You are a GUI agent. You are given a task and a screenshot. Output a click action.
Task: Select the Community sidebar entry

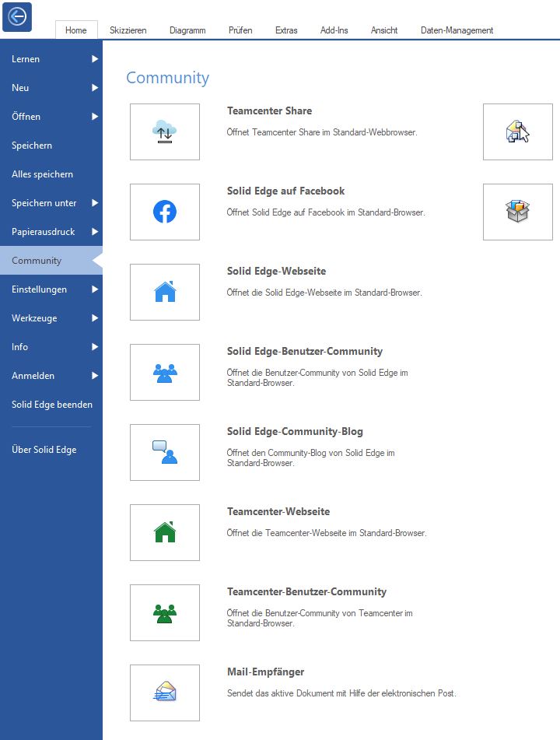click(51, 261)
